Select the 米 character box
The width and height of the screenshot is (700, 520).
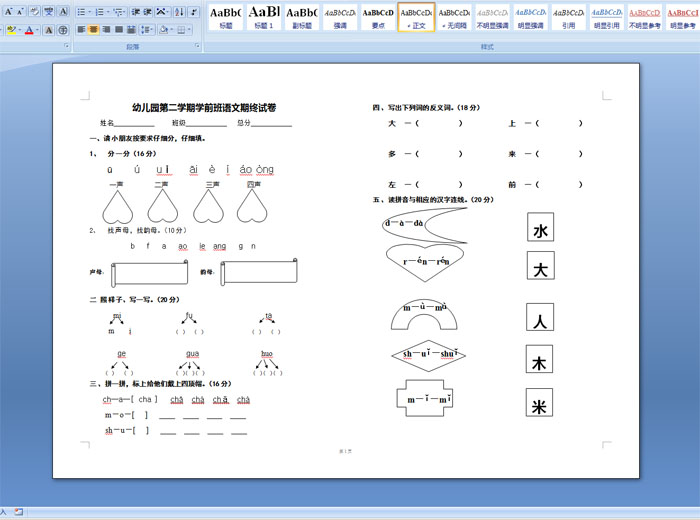[539, 402]
